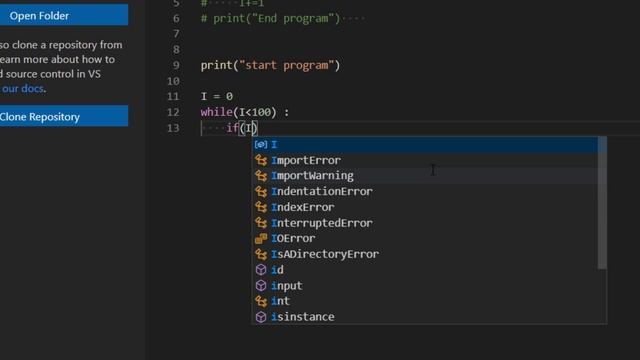Open the 'our docs' link
The height and width of the screenshot is (360, 640).
pos(23,89)
